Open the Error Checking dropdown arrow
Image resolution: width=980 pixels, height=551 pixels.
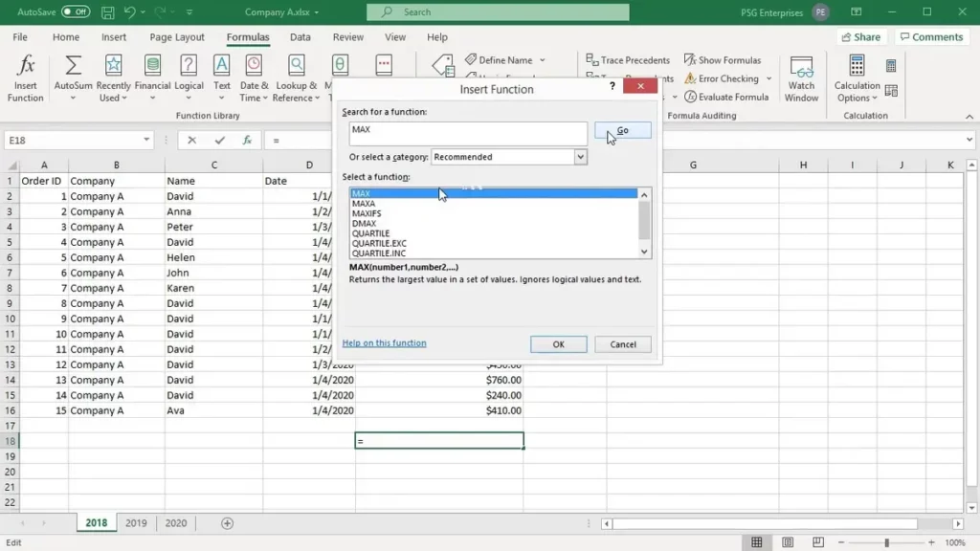pos(768,78)
